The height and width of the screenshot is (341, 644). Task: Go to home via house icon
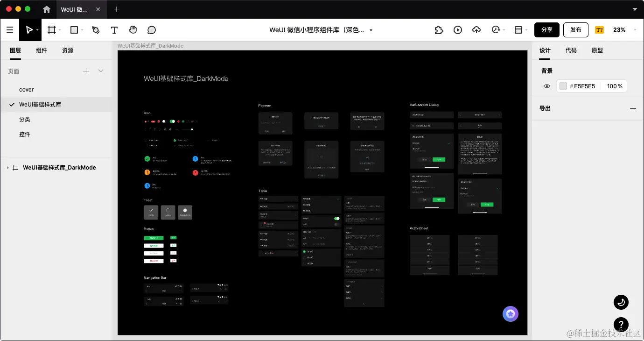[x=47, y=9]
